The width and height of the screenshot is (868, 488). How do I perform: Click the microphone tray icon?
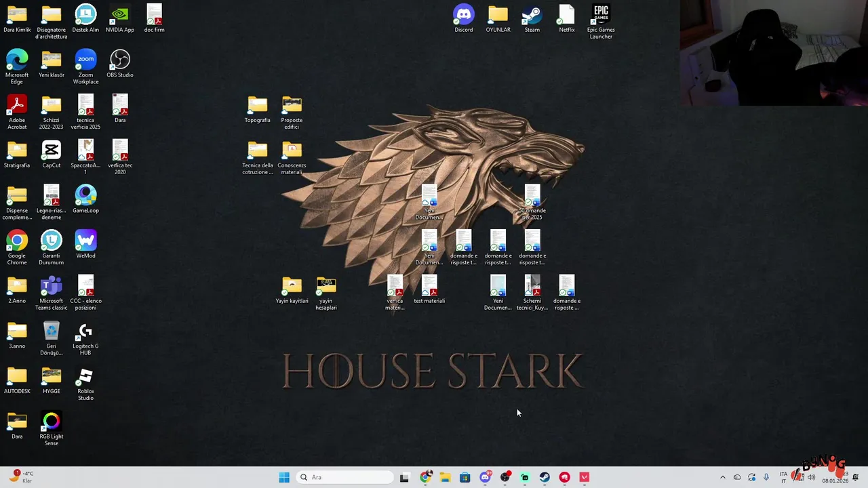(x=766, y=477)
